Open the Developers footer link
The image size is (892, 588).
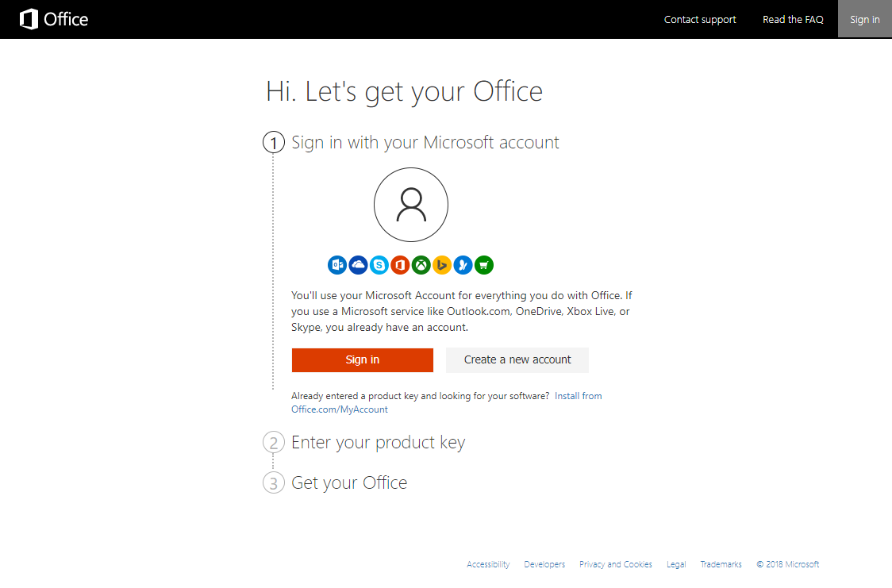(544, 564)
